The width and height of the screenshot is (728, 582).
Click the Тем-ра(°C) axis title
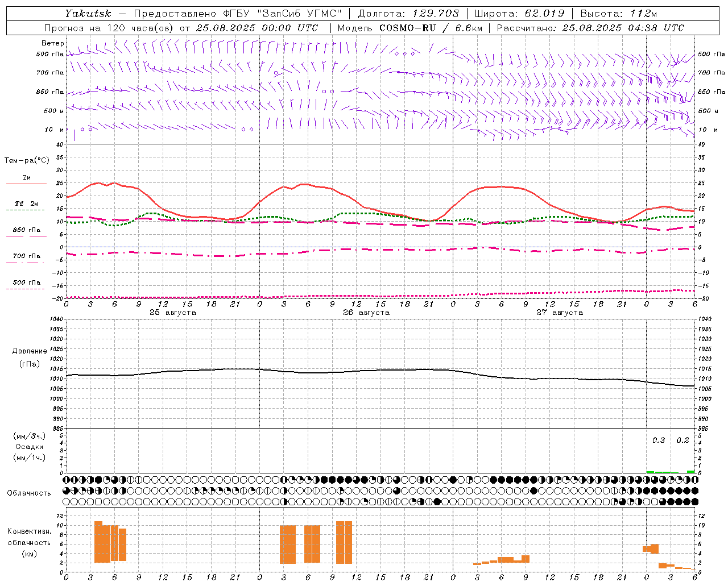(x=27, y=161)
